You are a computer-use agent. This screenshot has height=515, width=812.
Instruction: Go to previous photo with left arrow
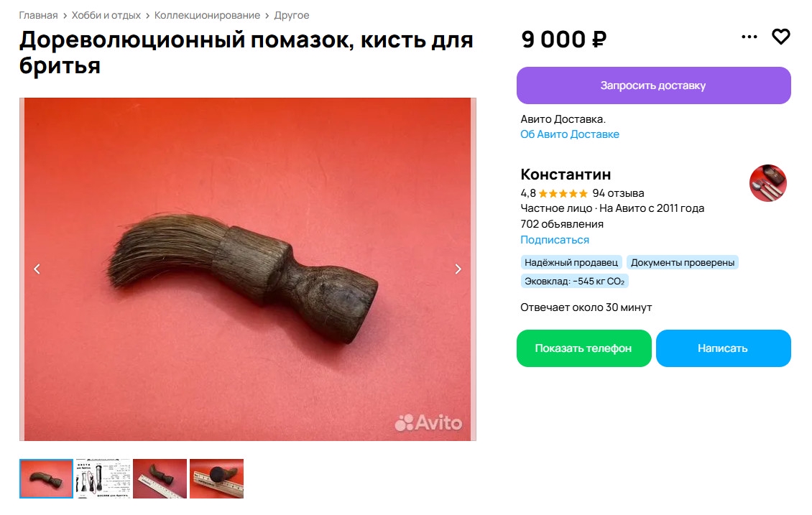37,269
